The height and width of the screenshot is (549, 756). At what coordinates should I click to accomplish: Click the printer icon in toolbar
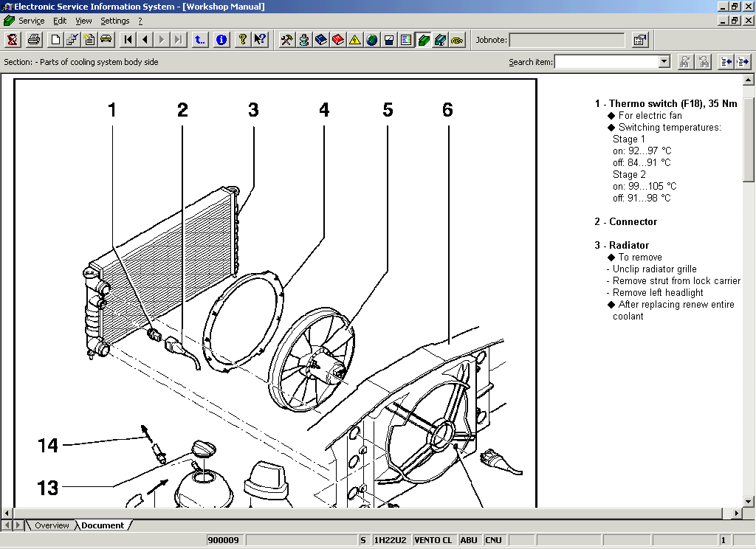point(34,40)
